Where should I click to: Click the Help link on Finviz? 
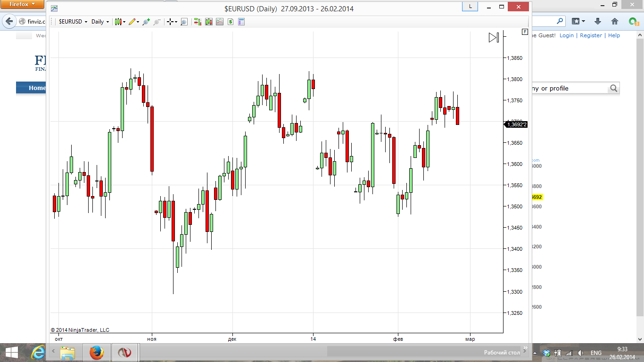tap(614, 35)
